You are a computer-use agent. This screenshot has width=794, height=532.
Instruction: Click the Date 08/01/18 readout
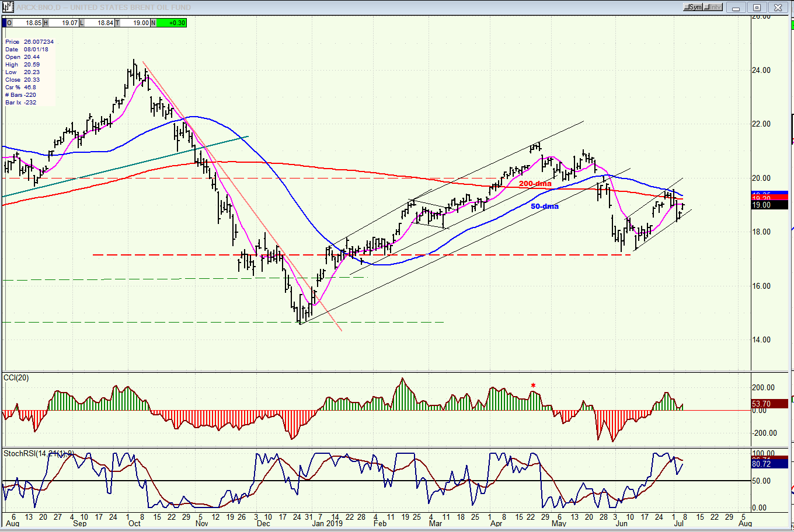pyautogui.click(x=27, y=50)
